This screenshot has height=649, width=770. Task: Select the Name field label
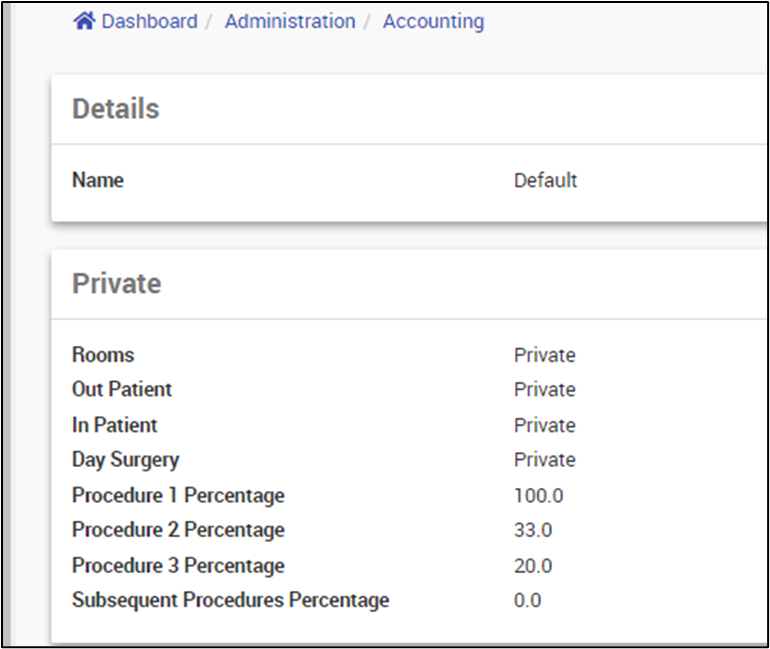coord(98,181)
